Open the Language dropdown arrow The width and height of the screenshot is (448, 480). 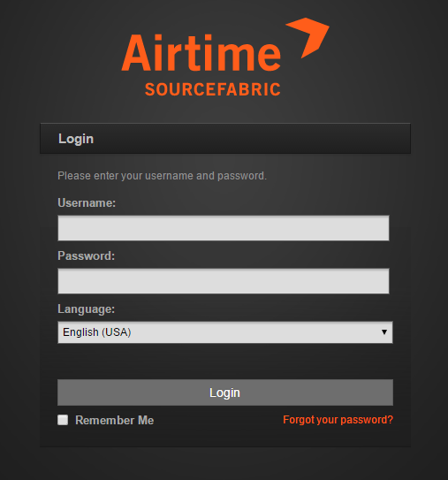[x=384, y=332]
